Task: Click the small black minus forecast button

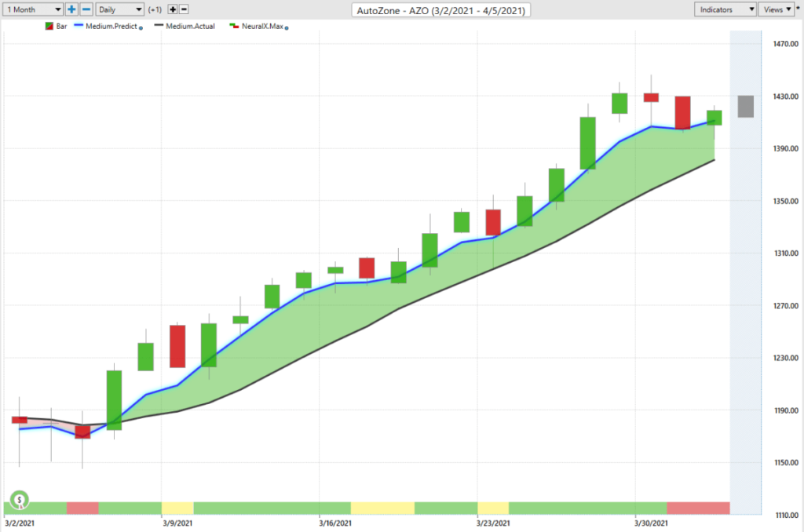Action: tap(184, 9)
